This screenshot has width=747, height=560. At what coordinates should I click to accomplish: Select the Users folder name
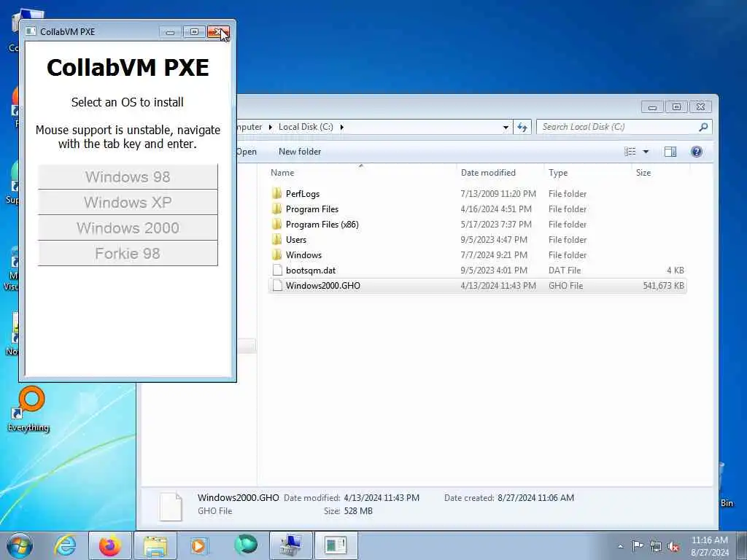(x=296, y=239)
